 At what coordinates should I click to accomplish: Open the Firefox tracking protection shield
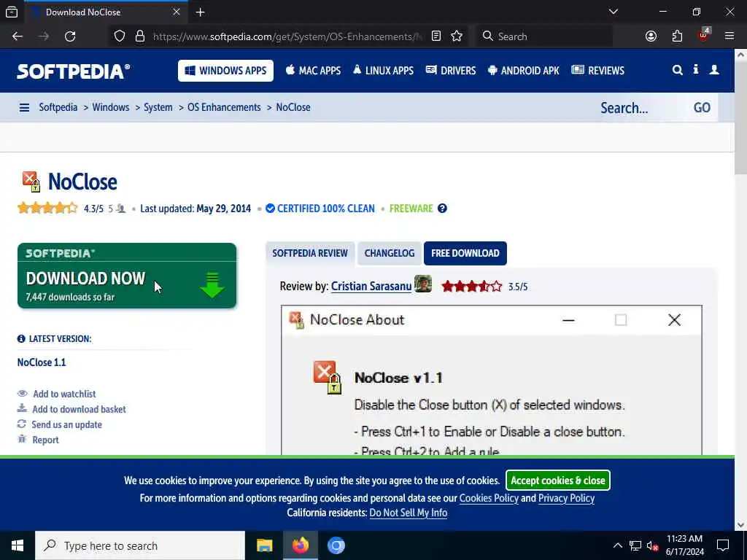tap(120, 36)
